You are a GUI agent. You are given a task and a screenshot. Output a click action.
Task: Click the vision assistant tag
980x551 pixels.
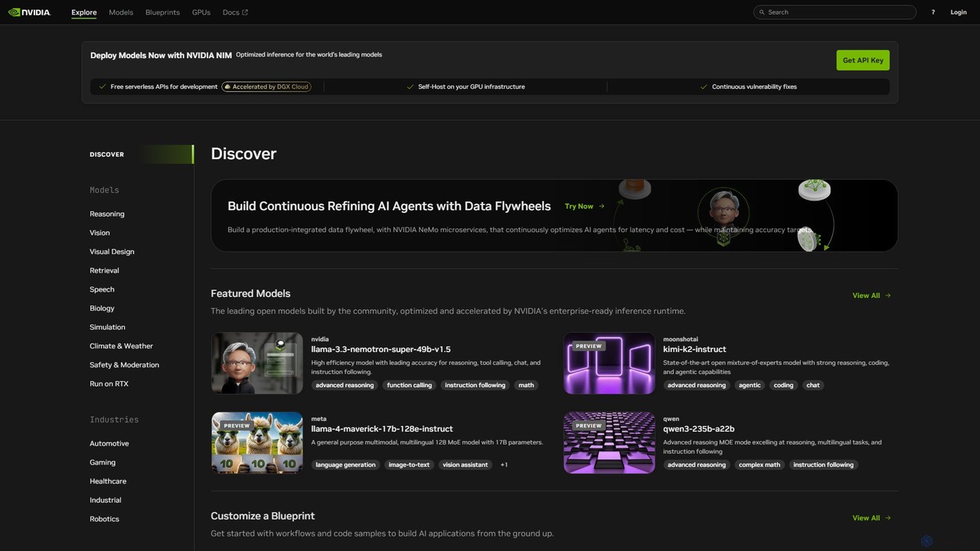[465, 465]
